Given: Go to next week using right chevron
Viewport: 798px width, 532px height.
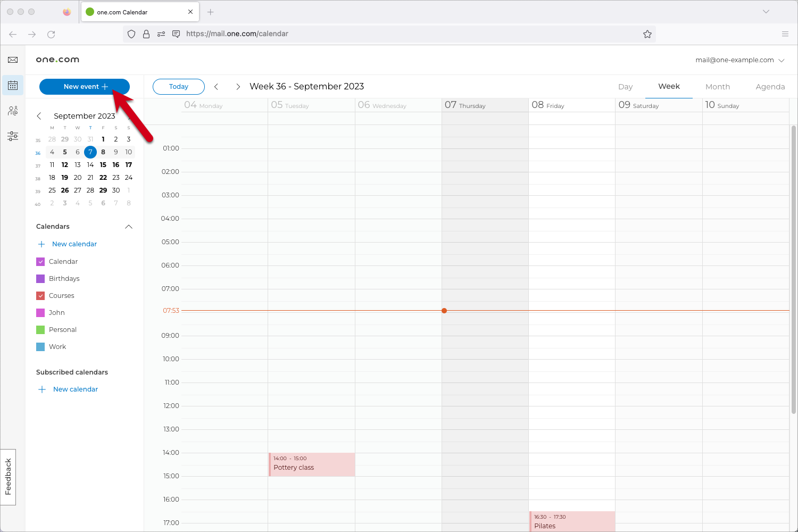Looking at the screenshot, I should tap(238, 87).
